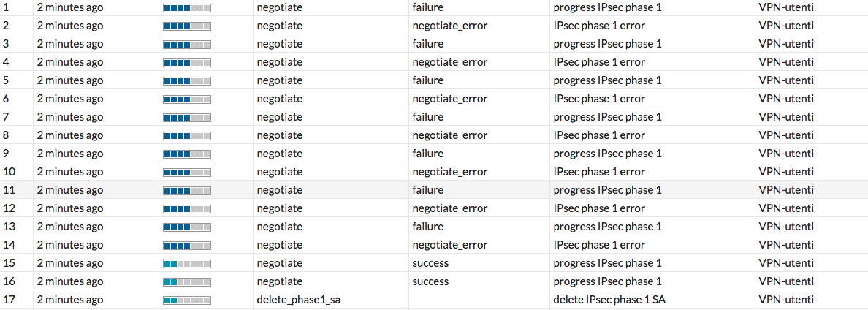Click "negotiate_error" status in row 2
Image resolution: width=868 pixels, height=310 pixels.
coord(449,26)
